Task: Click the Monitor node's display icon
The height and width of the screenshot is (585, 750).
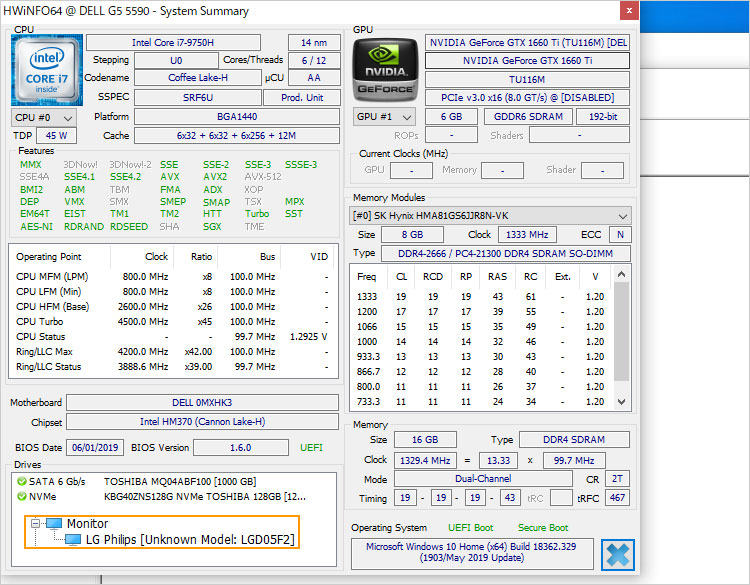Action: 52,524
